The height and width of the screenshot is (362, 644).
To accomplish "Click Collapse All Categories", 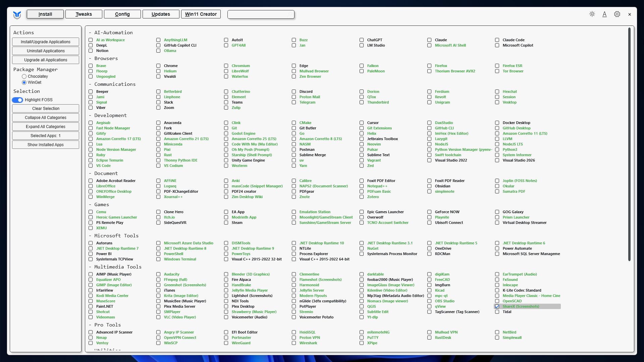I will [46, 118].
